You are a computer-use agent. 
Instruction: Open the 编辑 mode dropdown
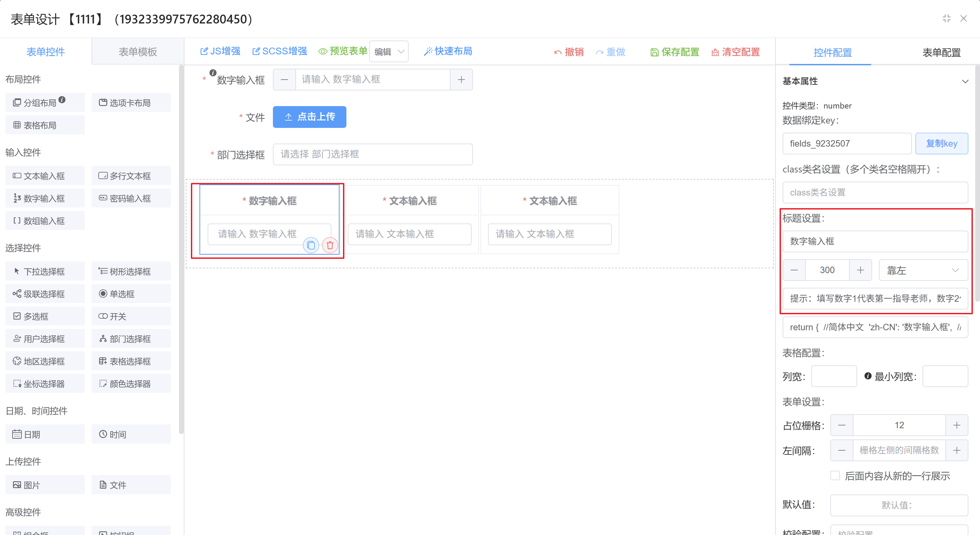388,51
